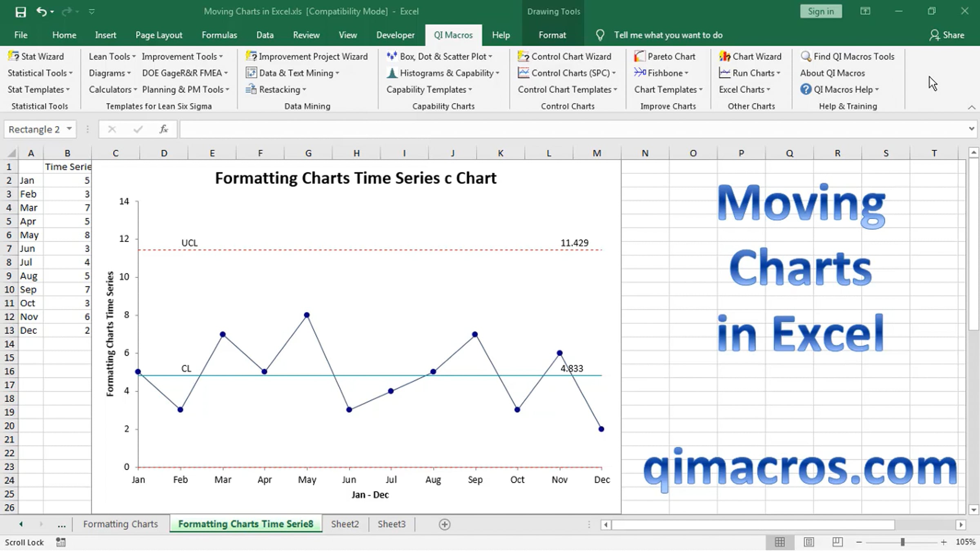Click the Select All corner triangle
Viewport: 980px width, 551px height.
[x=12, y=153]
